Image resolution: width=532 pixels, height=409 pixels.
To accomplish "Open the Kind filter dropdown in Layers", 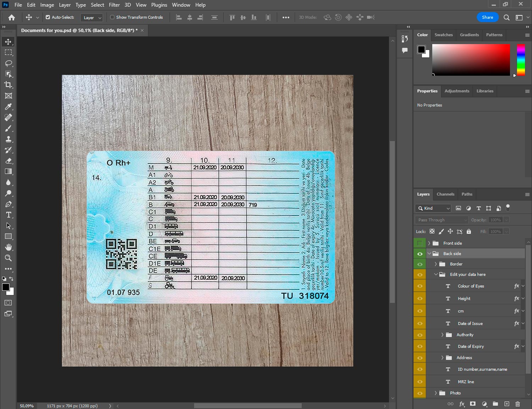I will [433, 208].
